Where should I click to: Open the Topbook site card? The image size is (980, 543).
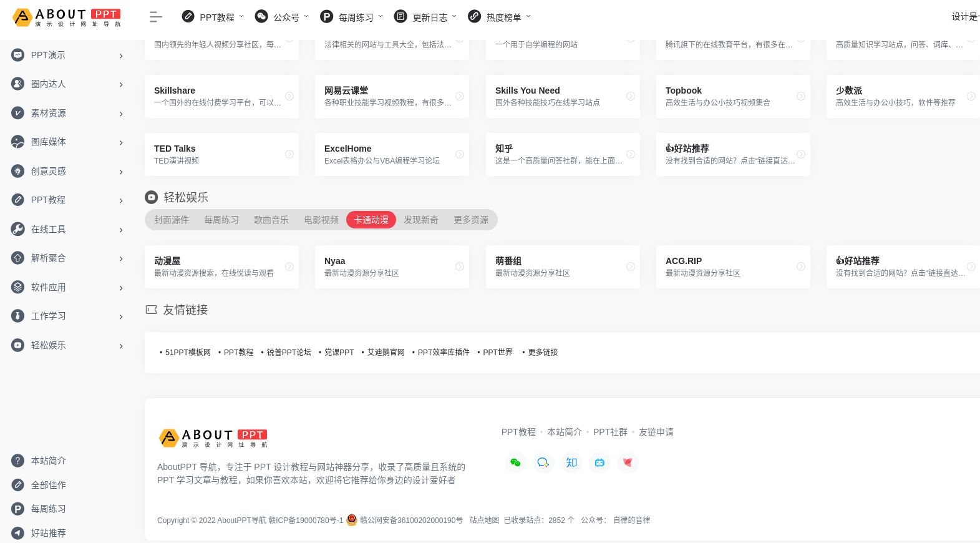[733, 96]
